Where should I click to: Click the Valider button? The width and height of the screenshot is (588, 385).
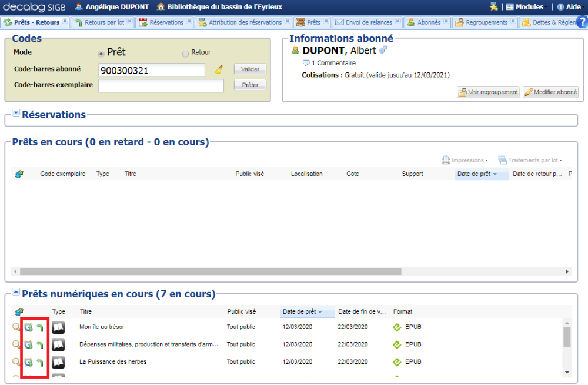(250, 69)
